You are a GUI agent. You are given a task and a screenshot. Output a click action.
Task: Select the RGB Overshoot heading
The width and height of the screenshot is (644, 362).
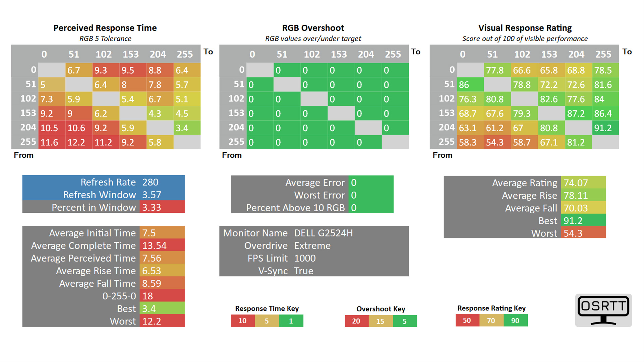[313, 28]
